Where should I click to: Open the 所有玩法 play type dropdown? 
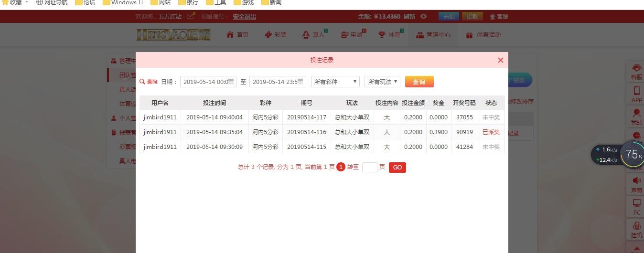click(382, 82)
